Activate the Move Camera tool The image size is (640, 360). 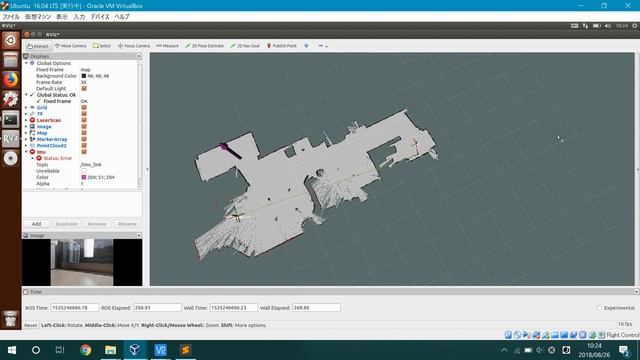pyautogui.click(x=70, y=46)
